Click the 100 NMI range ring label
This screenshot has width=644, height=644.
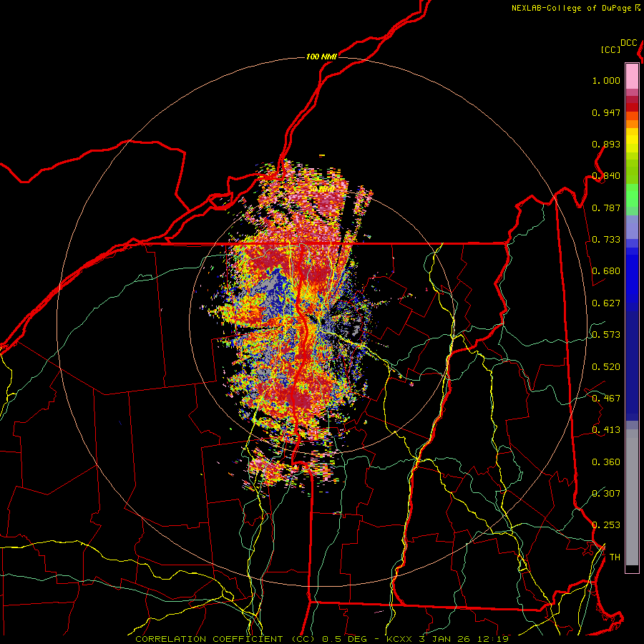point(321,57)
